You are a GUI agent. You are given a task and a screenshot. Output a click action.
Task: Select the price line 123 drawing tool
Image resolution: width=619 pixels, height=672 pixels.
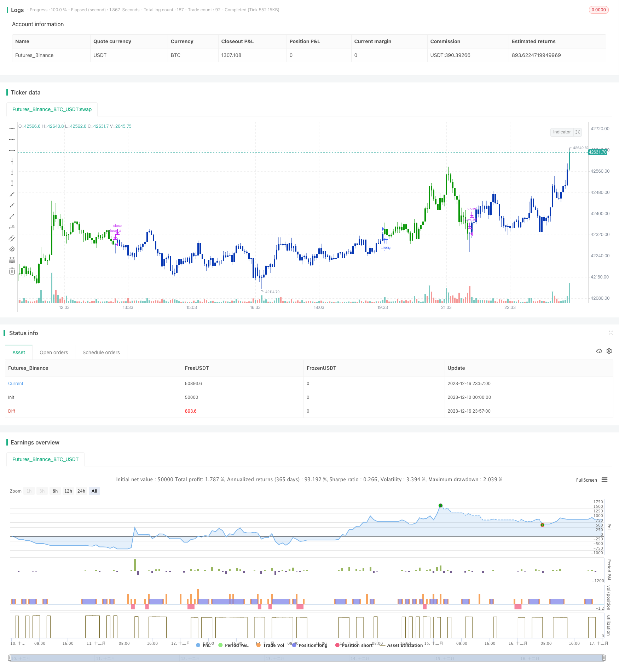(12, 227)
